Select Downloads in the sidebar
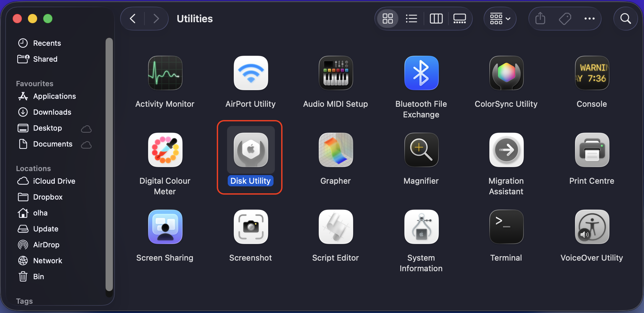 (x=52, y=112)
